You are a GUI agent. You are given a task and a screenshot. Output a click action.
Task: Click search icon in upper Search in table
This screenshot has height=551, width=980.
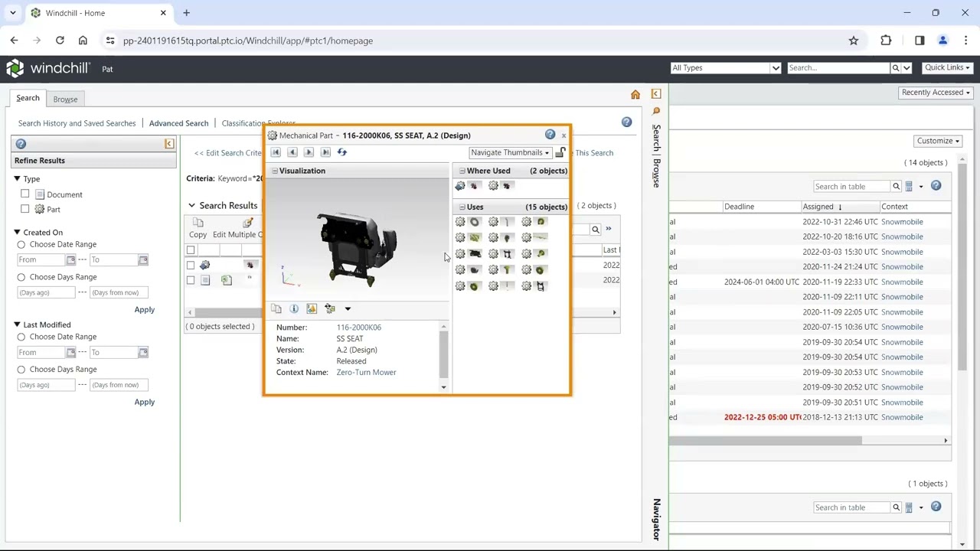tap(896, 186)
